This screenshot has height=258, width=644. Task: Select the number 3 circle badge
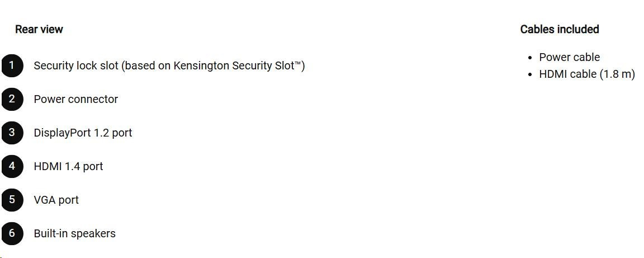pos(12,133)
